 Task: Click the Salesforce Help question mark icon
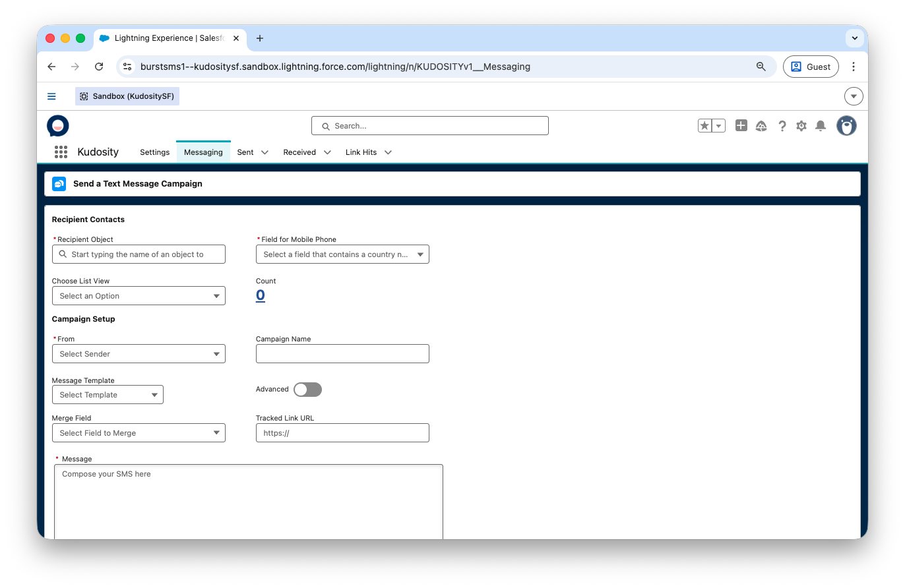pyautogui.click(x=782, y=126)
